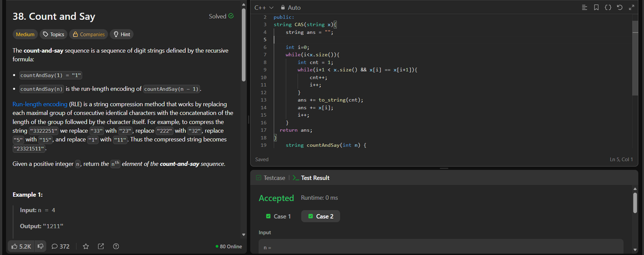Click code line 'ans += to_string(cnt);'
Viewport: 644px width, 255px height.
pos(331,100)
